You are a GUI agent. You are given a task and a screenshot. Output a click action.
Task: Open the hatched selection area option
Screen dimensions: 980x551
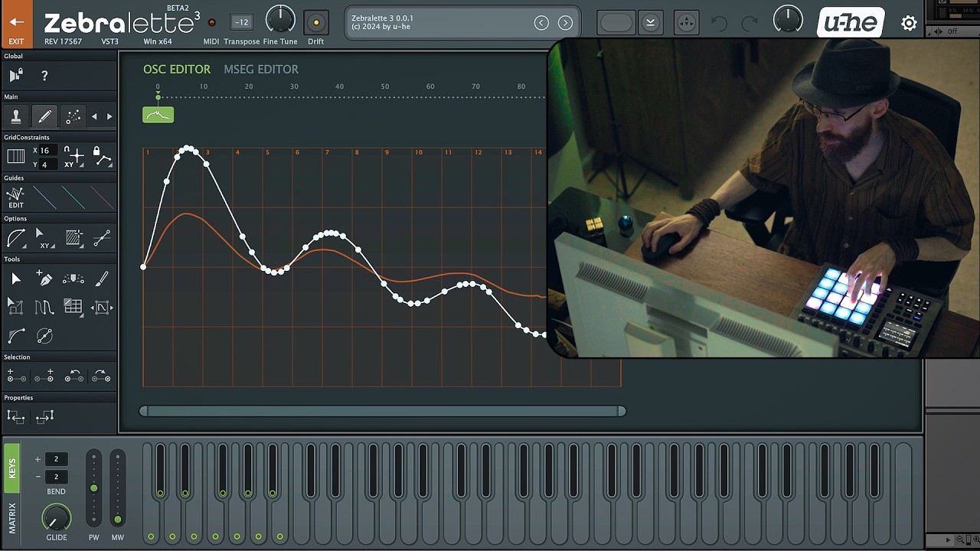click(74, 238)
